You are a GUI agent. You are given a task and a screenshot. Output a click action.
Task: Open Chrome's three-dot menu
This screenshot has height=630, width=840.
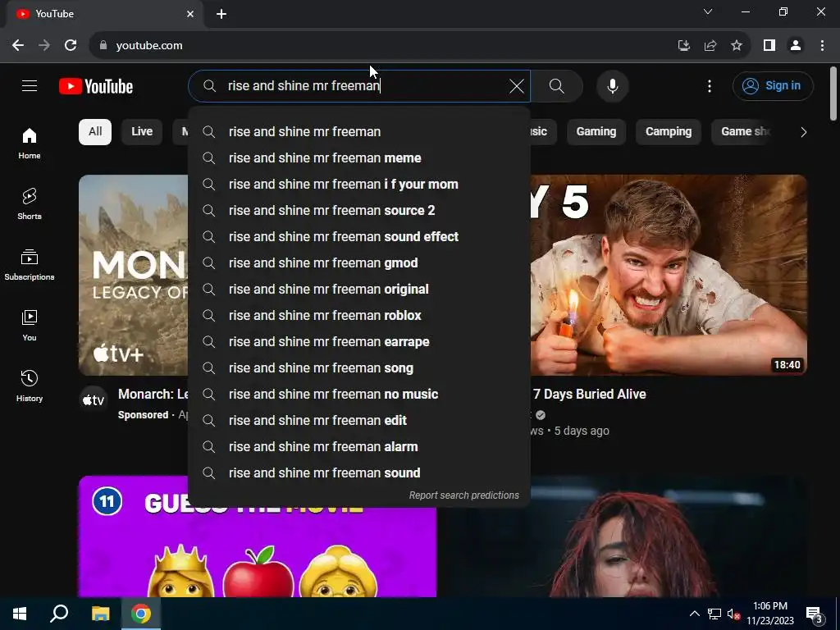pyautogui.click(x=822, y=46)
